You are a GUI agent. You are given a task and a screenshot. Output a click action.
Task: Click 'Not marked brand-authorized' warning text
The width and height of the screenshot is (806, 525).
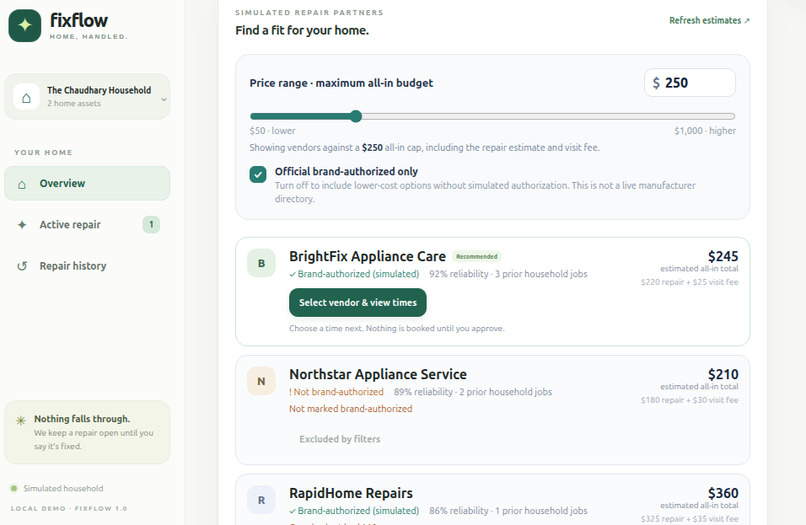pyautogui.click(x=351, y=409)
